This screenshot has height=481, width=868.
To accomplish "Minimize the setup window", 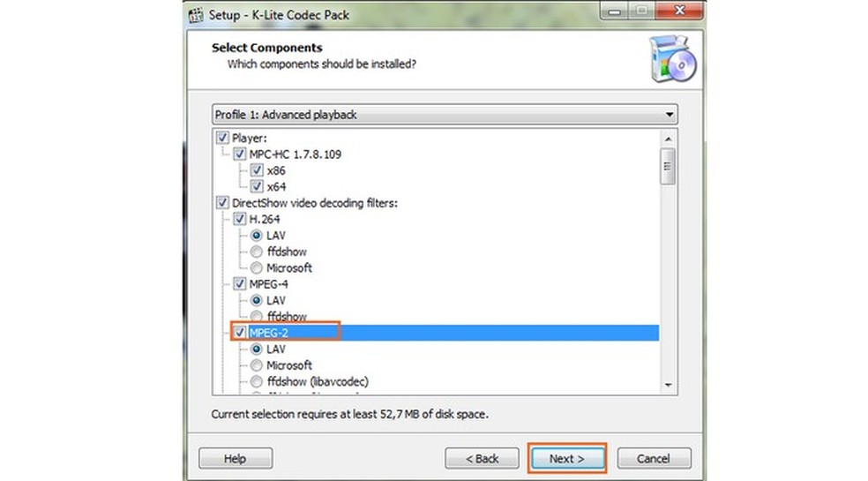I will pos(614,11).
